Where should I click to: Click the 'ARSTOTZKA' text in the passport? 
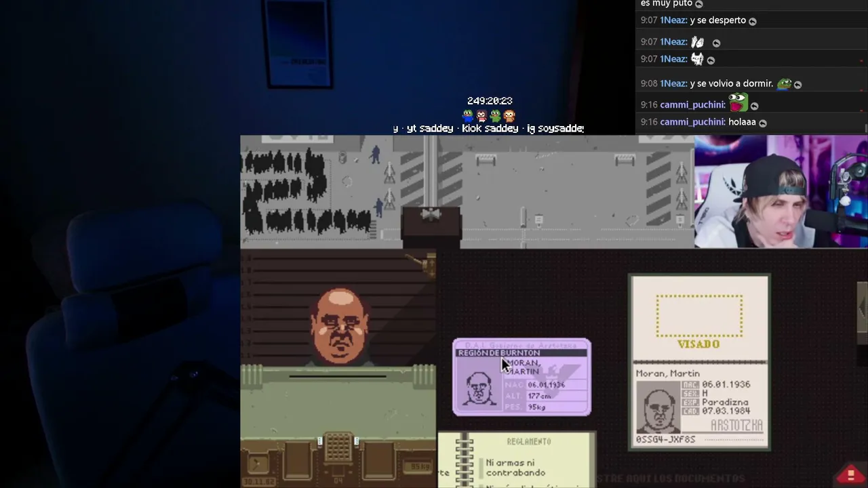coord(737,426)
